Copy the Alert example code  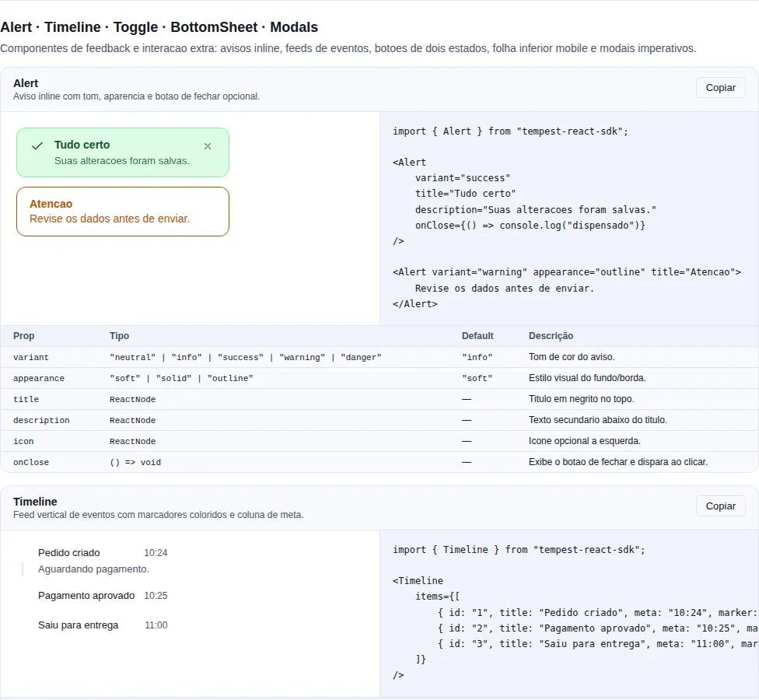click(720, 88)
